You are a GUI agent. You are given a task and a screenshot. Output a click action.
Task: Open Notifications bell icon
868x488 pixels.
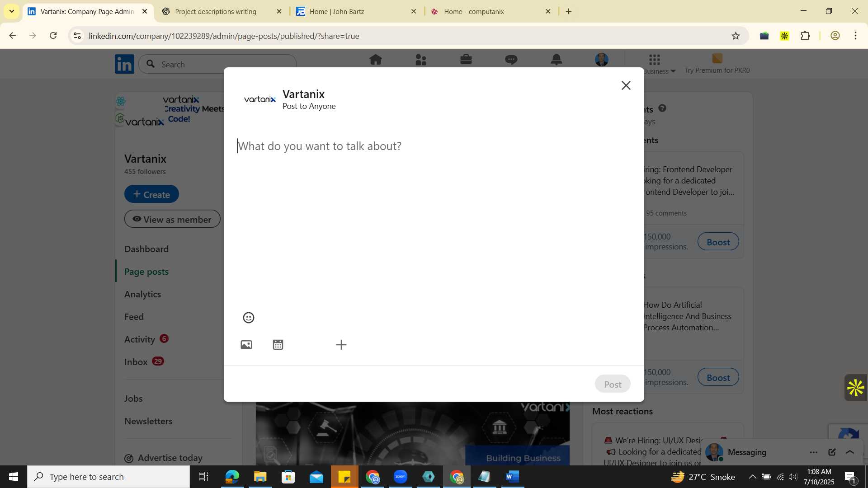pos(557,60)
